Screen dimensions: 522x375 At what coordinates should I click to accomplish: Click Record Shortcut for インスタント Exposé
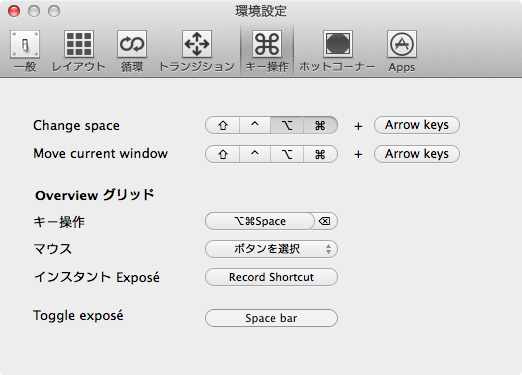(271, 277)
